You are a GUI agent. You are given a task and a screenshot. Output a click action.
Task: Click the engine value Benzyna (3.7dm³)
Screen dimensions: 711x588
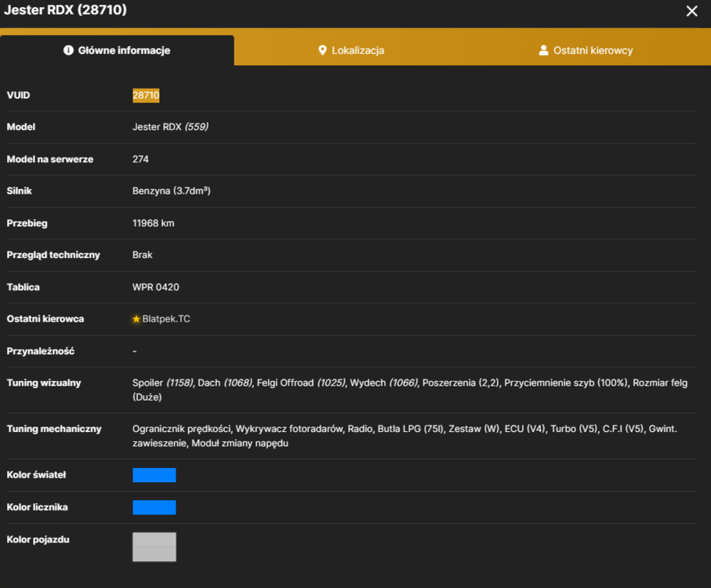coord(172,191)
